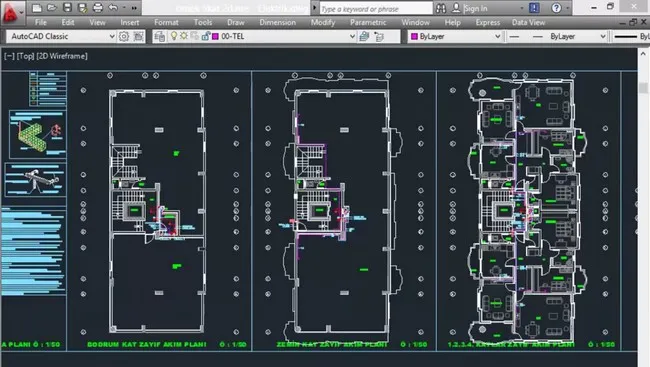The height and width of the screenshot is (367, 650).
Task: Click the My Workspace icon beside the gear
Action: click(138, 36)
